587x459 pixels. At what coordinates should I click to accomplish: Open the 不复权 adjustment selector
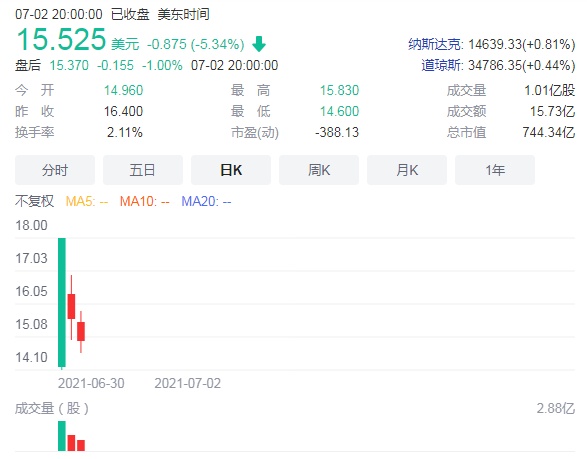pos(34,201)
